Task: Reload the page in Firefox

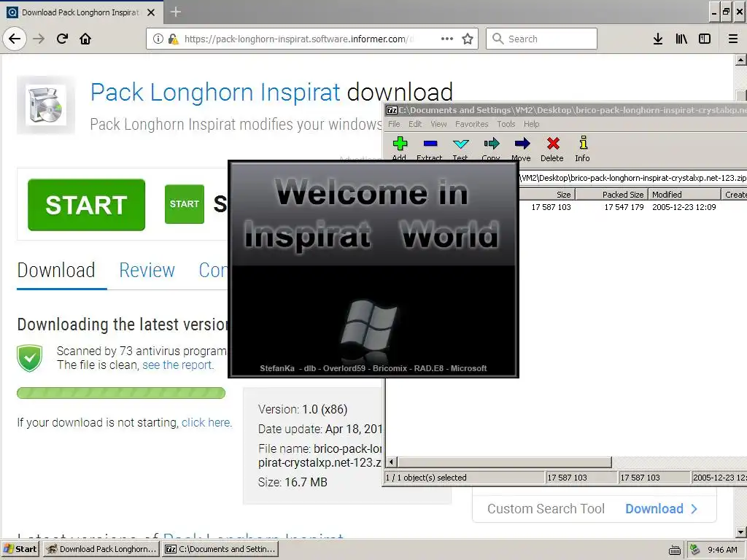Action: [x=63, y=39]
